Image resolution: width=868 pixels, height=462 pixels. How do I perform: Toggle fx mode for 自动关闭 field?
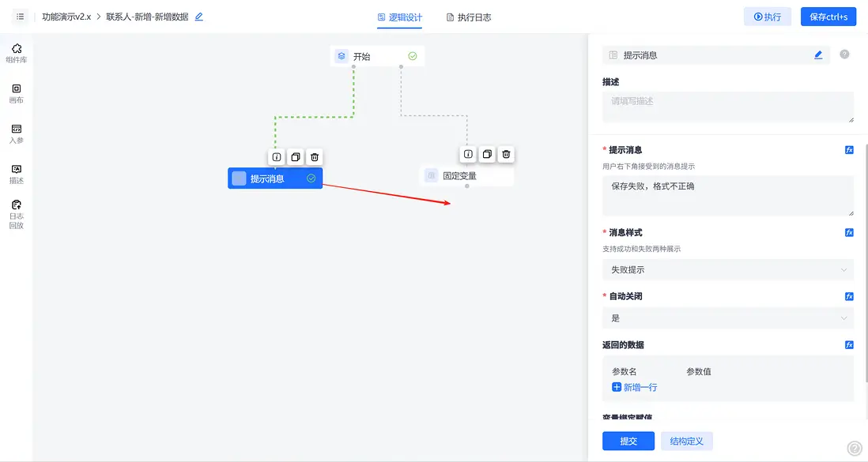(x=848, y=295)
